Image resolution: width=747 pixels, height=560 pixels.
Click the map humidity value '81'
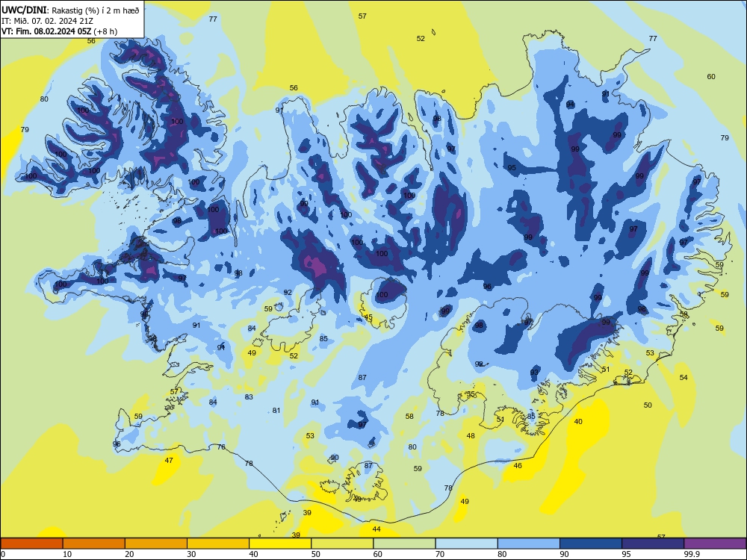point(276,411)
